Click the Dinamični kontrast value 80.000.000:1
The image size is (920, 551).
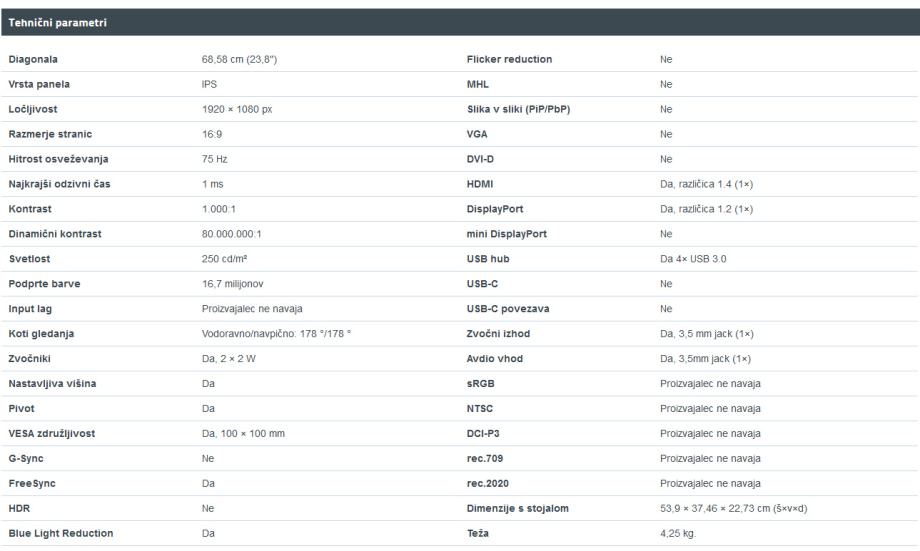(232, 234)
